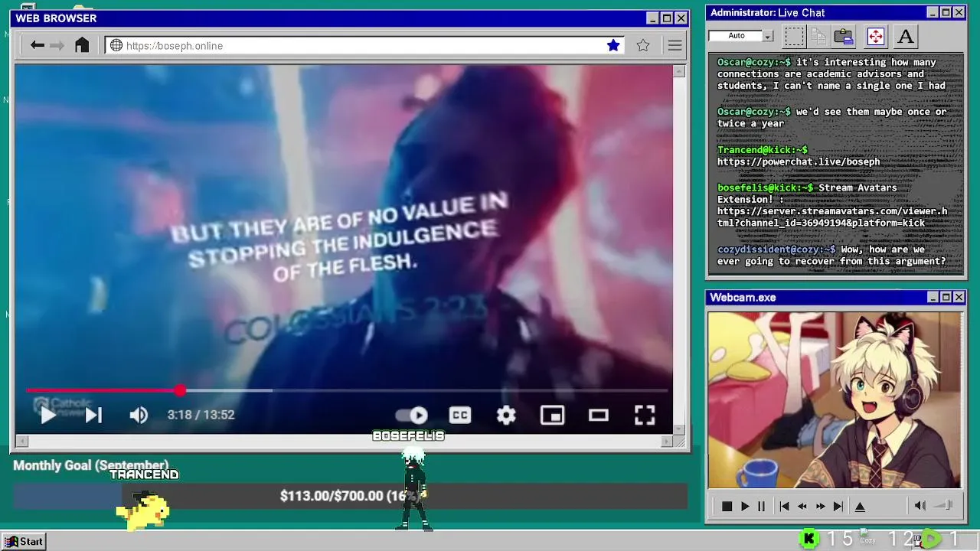
Task: Click the Monthly Goal progress bar
Action: [x=350, y=496]
